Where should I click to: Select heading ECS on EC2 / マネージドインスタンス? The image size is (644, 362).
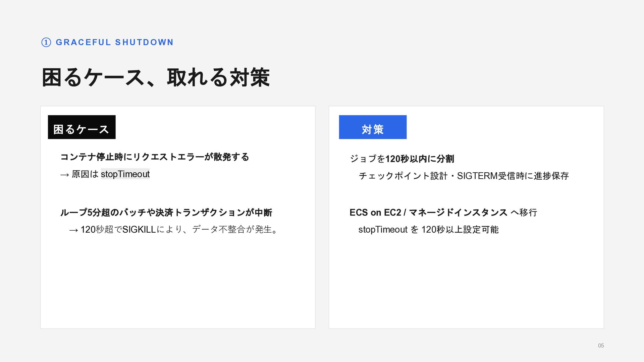pyautogui.click(x=428, y=213)
